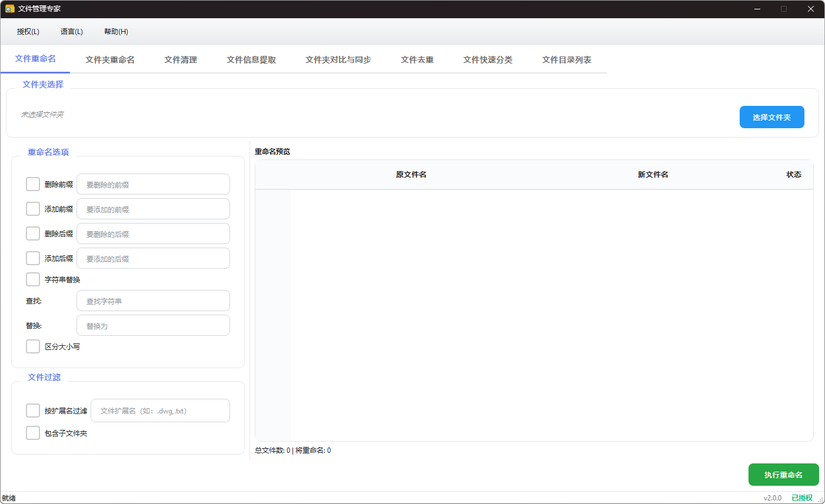The width and height of the screenshot is (825, 504).
Task: Open the 语言(L) menu
Action: [x=71, y=31]
